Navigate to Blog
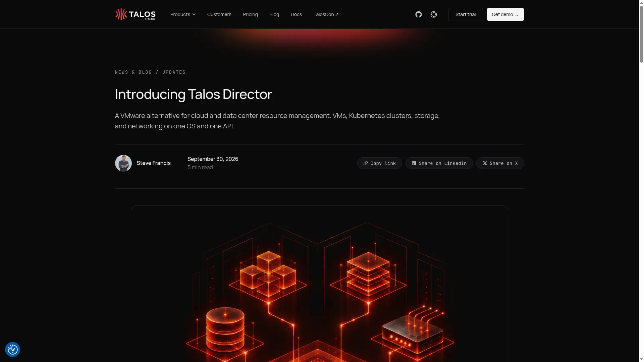The height and width of the screenshot is (362, 644). coord(274,14)
